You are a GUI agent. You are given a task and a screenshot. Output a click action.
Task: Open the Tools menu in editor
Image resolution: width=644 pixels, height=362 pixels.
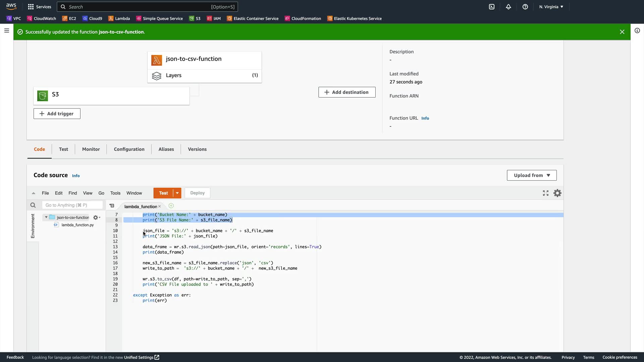[x=115, y=193]
